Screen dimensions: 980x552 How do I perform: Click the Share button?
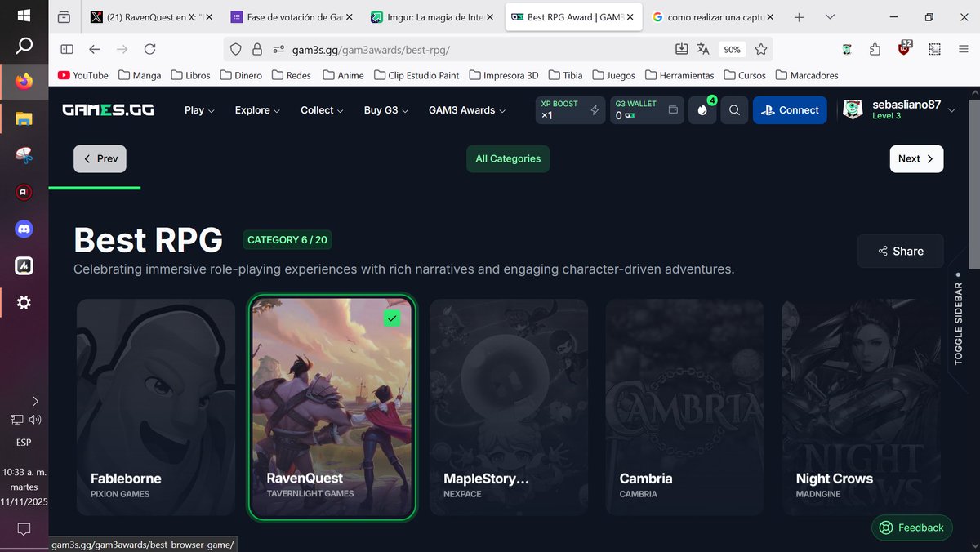(901, 252)
